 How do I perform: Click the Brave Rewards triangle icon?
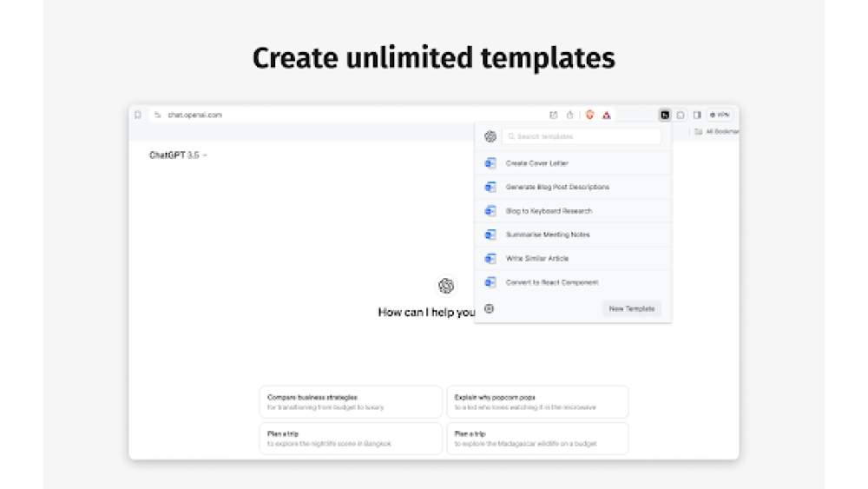point(607,116)
